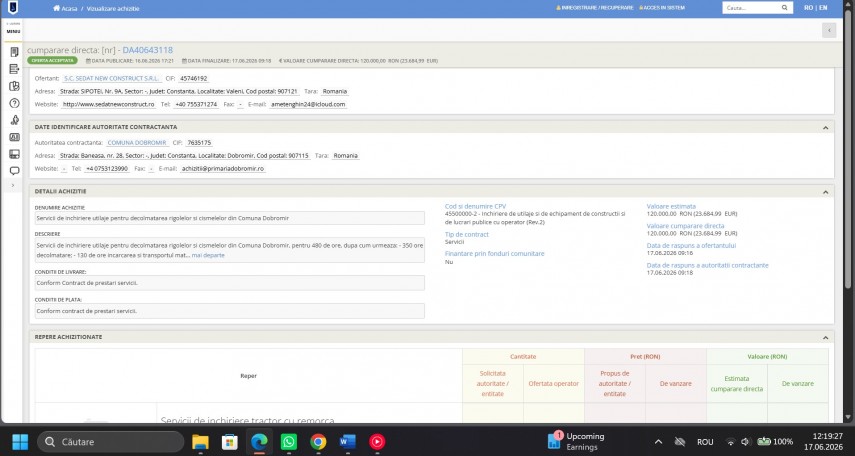Click the taskbar Cautare search box
The image size is (855, 456).
(x=111, y=442)
